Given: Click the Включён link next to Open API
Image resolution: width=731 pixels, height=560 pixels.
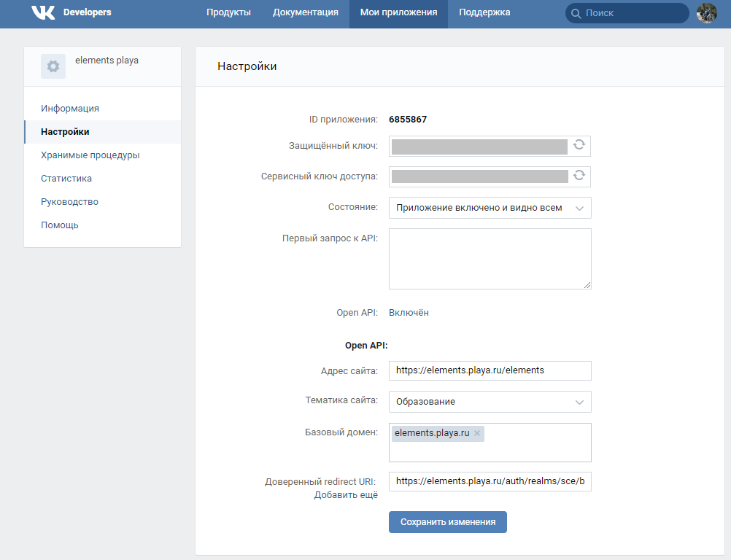Looking at the screenshot, I should pos(409,312).
